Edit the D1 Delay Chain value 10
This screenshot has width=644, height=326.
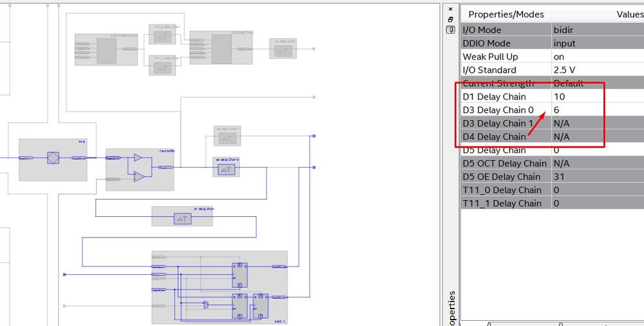pos(598,97)
